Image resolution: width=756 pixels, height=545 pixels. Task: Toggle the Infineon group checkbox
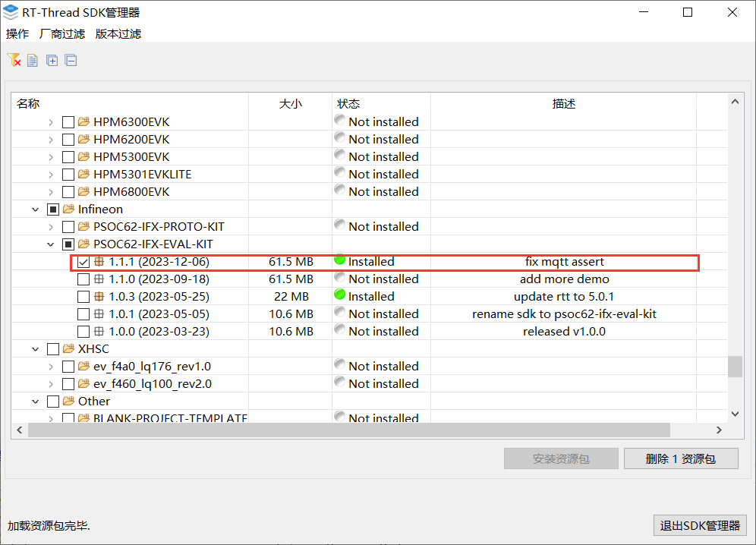pyautogui.click(x=53, y=209)
